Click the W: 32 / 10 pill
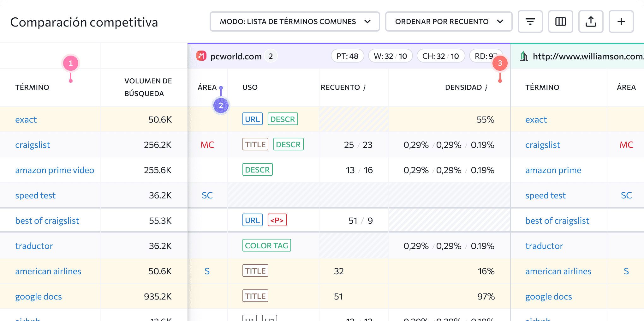 (x=390, y=56)
